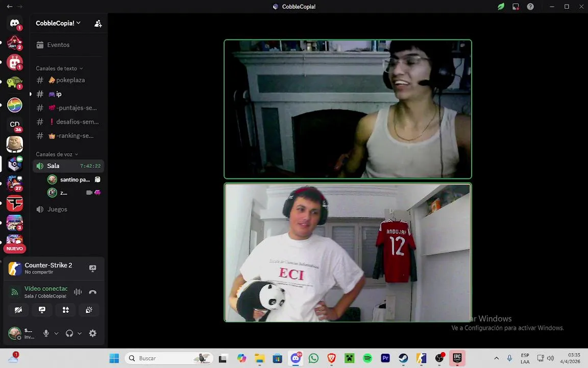Screen dimensions: 588x368
Task: Open the pokeplaza text channel
Action: [x=68, y=80]
